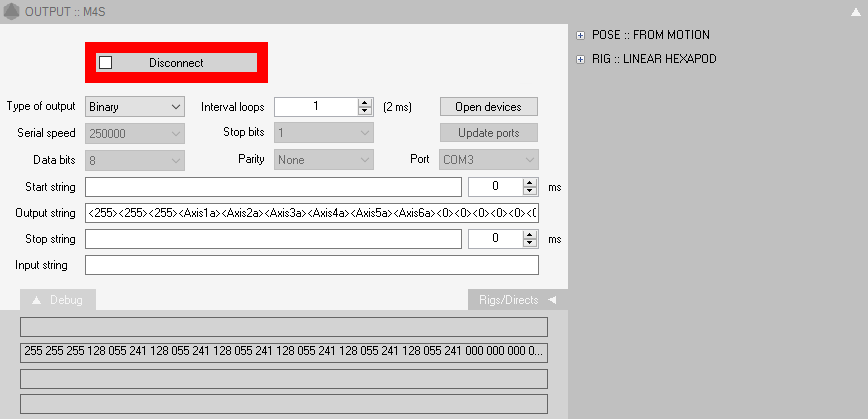Expand the RIG :: LINEAR HEXAPOD node
868x419 pixels.
coord(580,59)
